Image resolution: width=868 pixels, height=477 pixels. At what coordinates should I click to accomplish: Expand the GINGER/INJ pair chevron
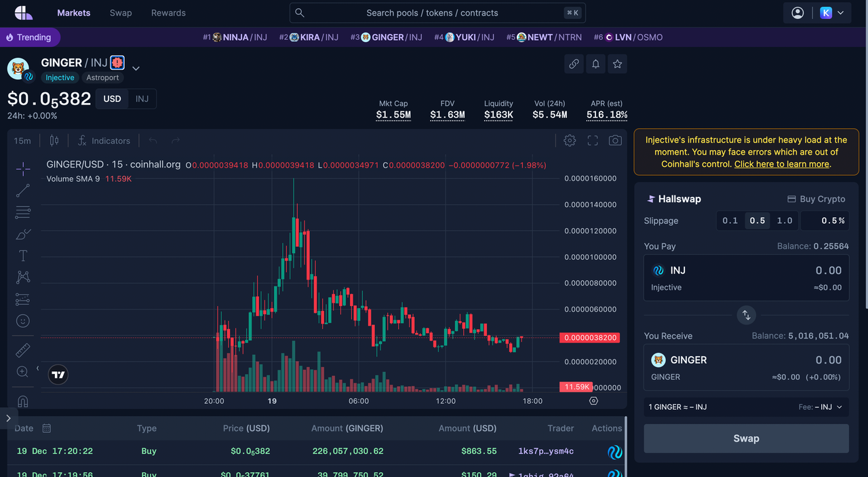click(x=136, y=68)
